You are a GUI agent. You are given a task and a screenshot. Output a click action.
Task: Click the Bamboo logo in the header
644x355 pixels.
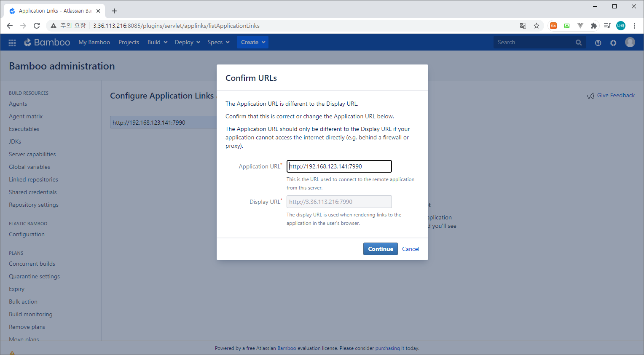coord(47,42)
